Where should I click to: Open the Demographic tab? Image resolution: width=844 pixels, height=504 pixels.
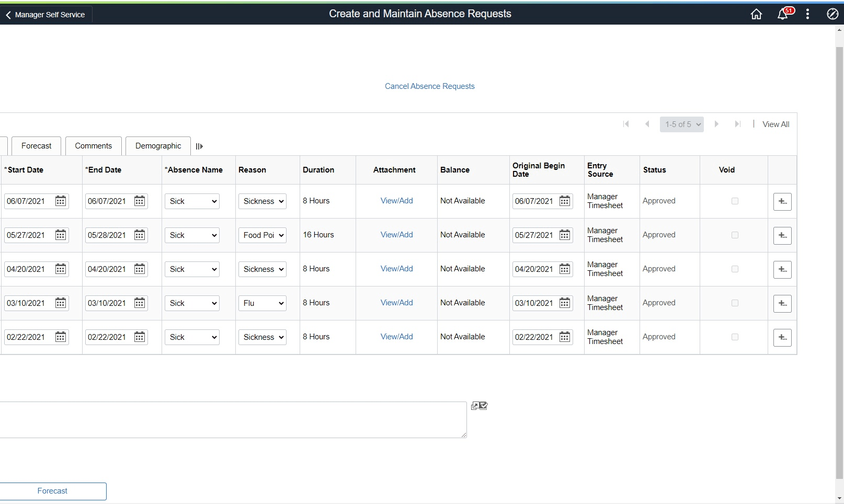(157, 146)
